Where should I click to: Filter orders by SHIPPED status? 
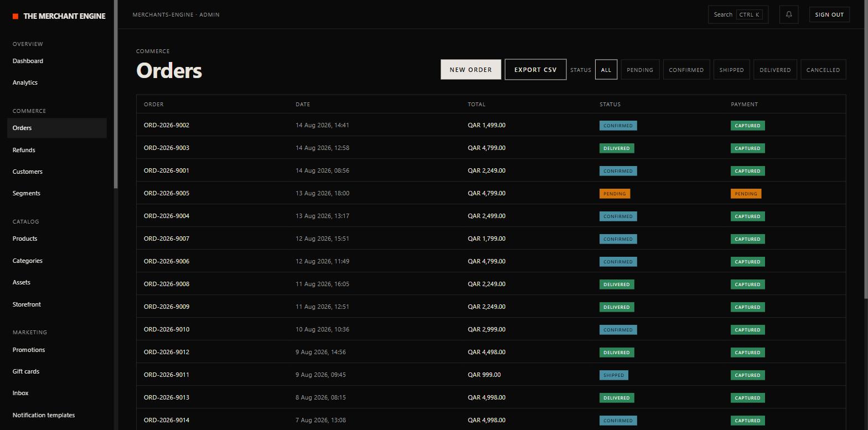(731, 70)
